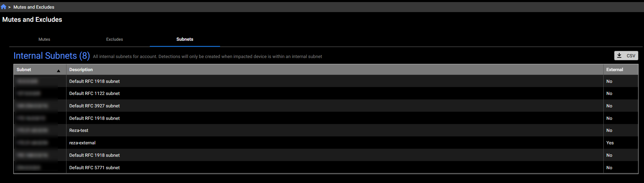Click the home icon in the breadcrumb
This screenshot has height=183, width=644.
pyautogui.click(x=3, y=7)
